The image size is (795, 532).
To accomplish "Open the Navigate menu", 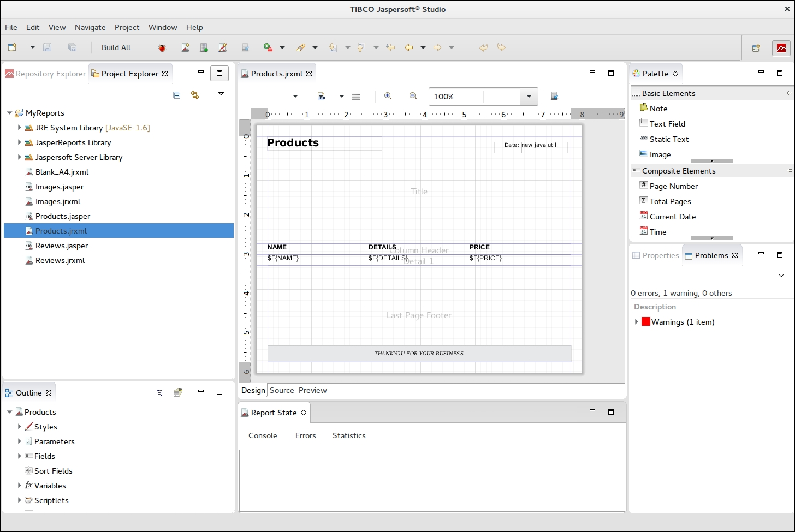I will coord(90,27).
